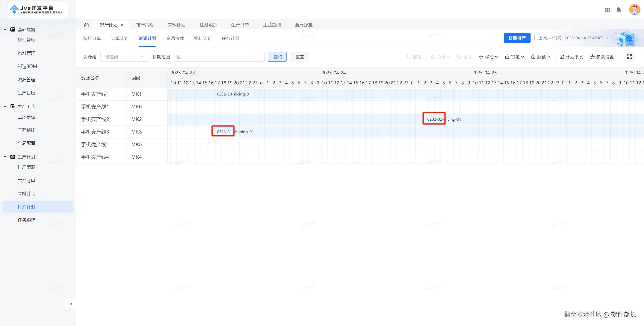This screenshot has width=644, height=326.
Task: Open the notifications bell
Action: click(x=619, y=10)
